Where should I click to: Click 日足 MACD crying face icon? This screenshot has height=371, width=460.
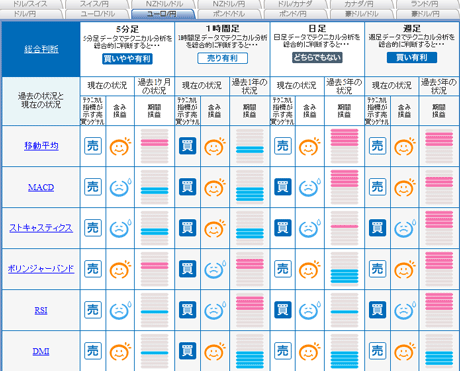(310, 187)
